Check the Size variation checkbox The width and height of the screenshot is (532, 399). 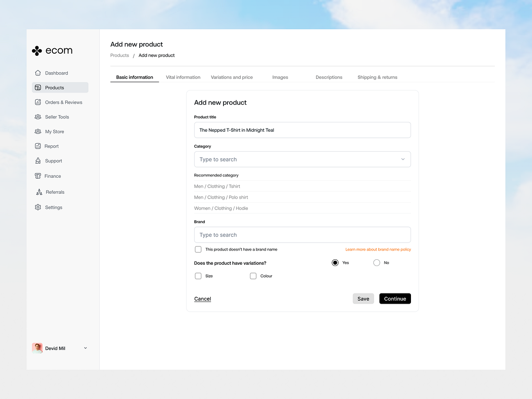point(198,276)
